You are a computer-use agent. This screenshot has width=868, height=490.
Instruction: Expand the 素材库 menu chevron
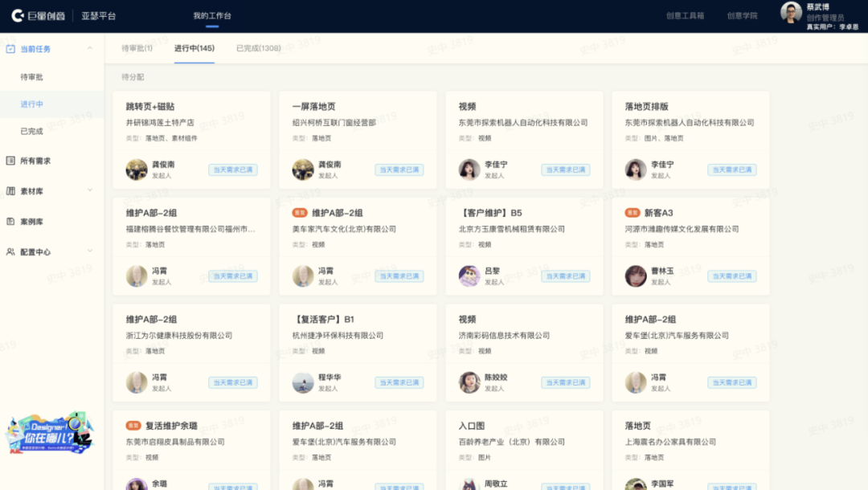90,190
